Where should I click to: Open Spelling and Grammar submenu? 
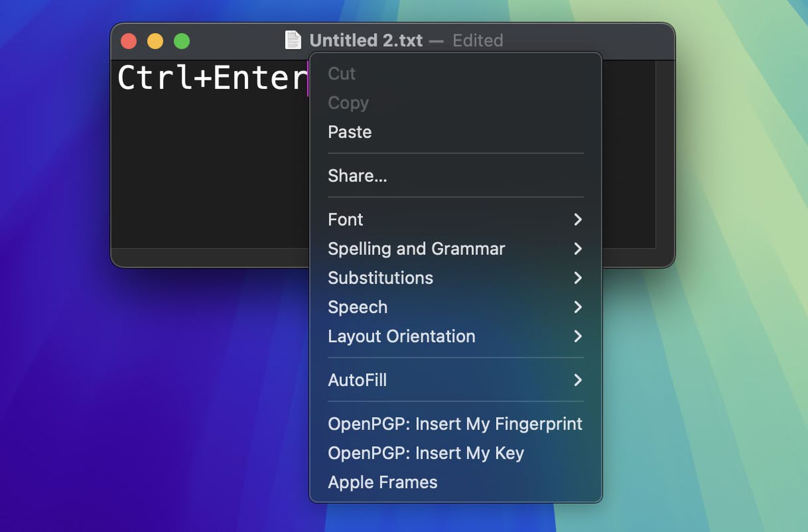pos(456,249)
